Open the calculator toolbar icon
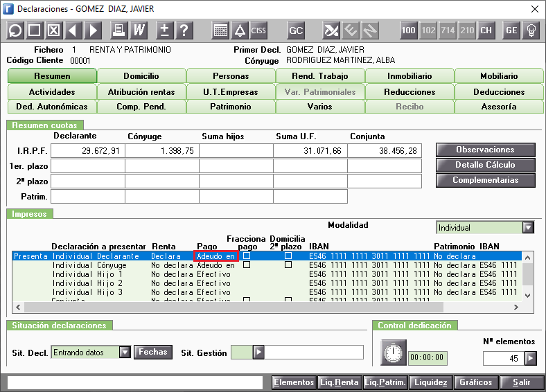 (220, 30)
